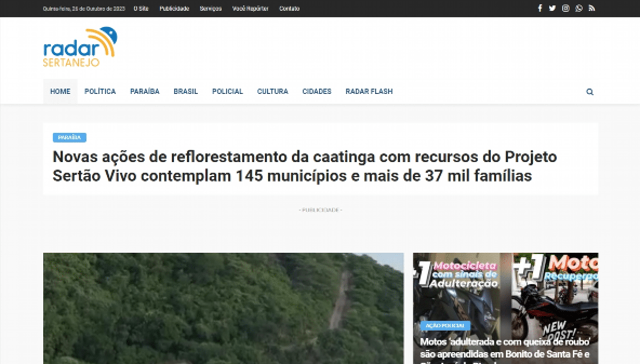Click the search magnifier icon
The width and height of the screenshot is (640, 364).
tap(590, 92)
